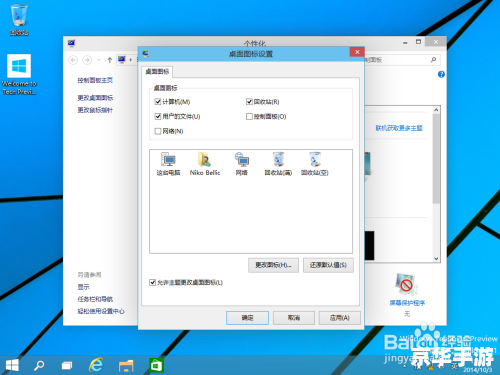The width and height of the screenshot is (500, 375).
Task: Toggle allow themes to change desktop icons
Action: coord(152,283)
